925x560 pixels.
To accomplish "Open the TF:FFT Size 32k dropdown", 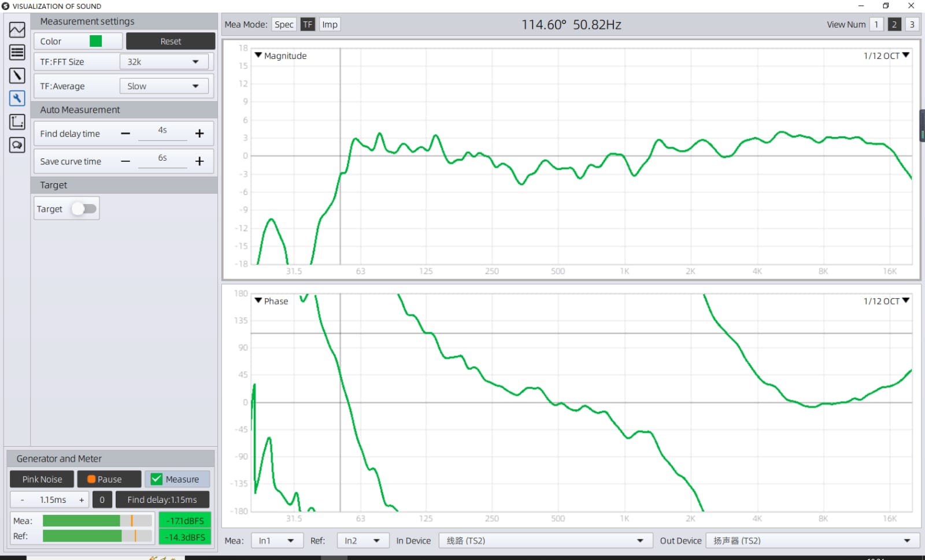I will (164, 62).
